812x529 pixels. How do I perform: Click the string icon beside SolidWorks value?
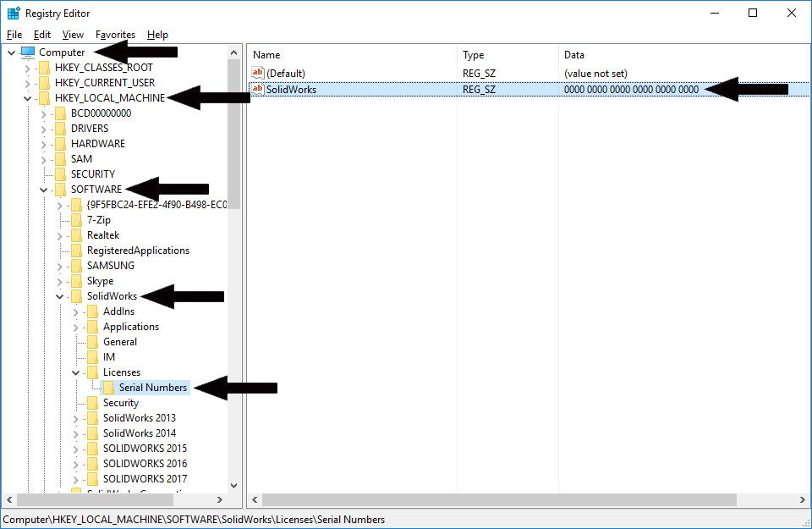click(x=258, y=89)
